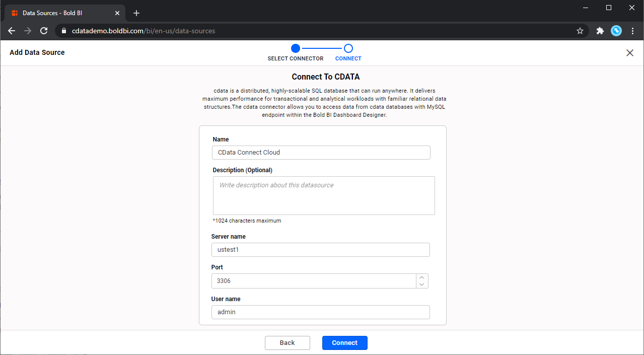Image resolution: width=644 pixels, height=355 pixels.
Task: Close the Add Data Source dialog
Action: pos(630,53)
